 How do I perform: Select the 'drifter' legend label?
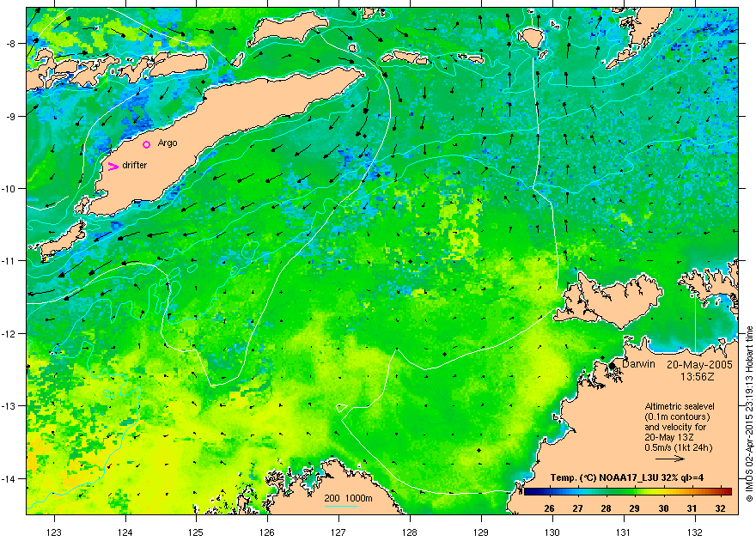click(x=135, y=165)
